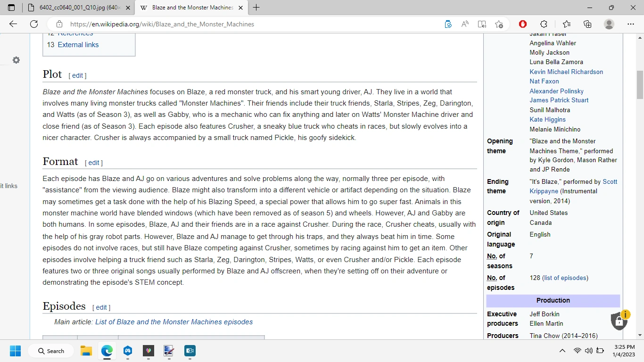This screenshot has height=362, width=644.
Task: Show hidden icons in the system tray
Action: [x=562, y=351]
